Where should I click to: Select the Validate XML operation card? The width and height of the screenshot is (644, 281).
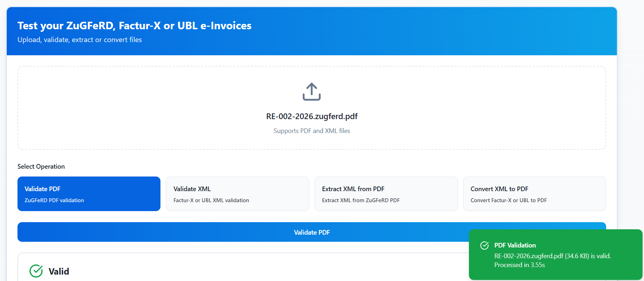pos(237,194)
